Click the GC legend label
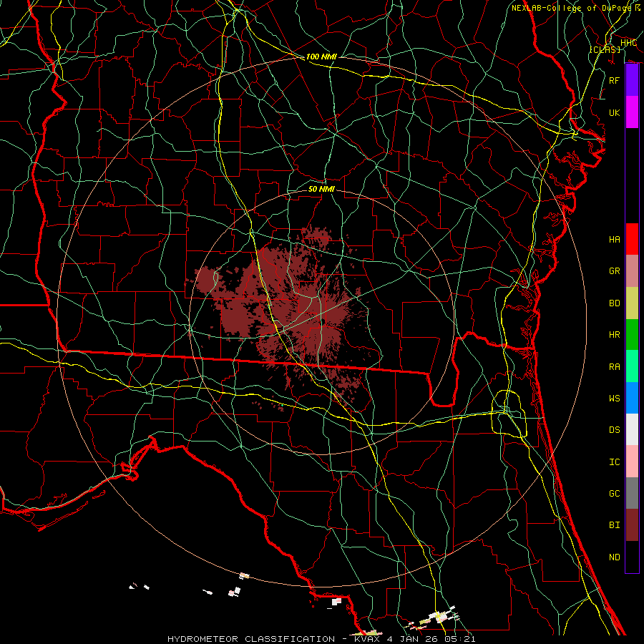The image size is (644, 644). click(x=614, y=494)
